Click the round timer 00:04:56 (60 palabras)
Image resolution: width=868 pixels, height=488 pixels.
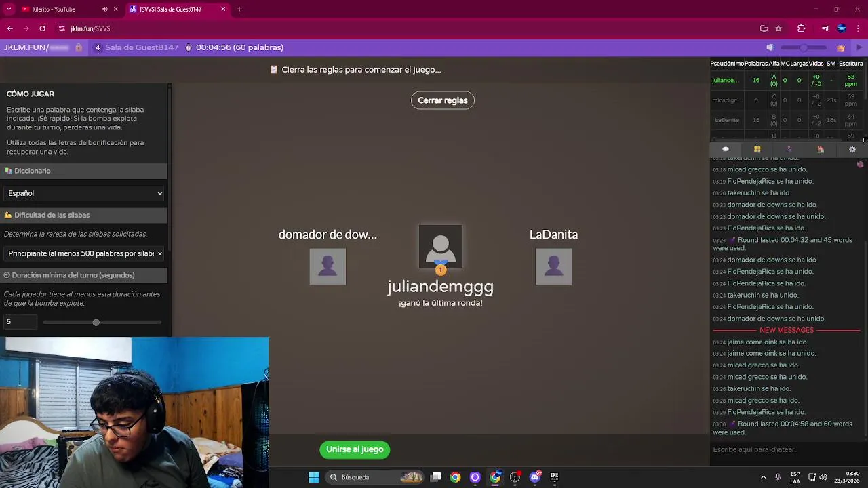pos(239,47)
